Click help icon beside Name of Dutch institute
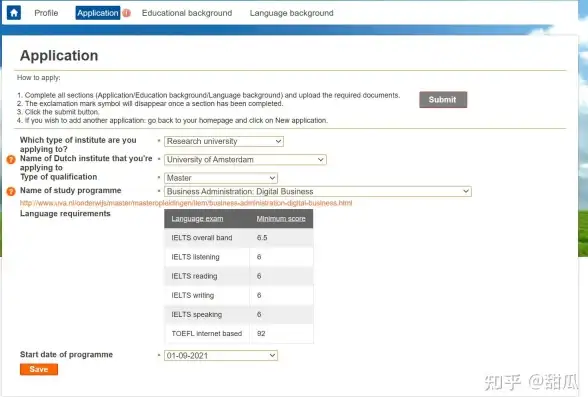The height and width of the screenshot is (397, 588). 11,159
